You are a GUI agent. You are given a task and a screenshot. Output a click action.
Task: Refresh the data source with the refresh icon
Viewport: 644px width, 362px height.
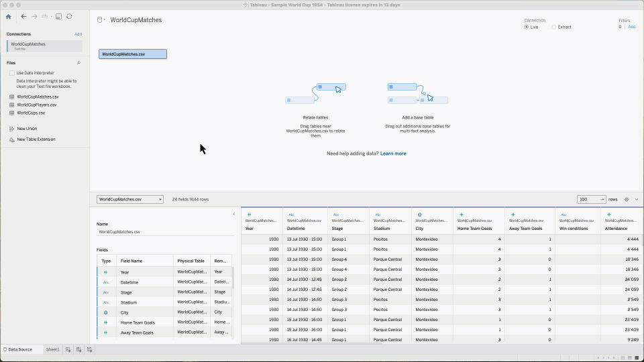(x=69, y=17)
